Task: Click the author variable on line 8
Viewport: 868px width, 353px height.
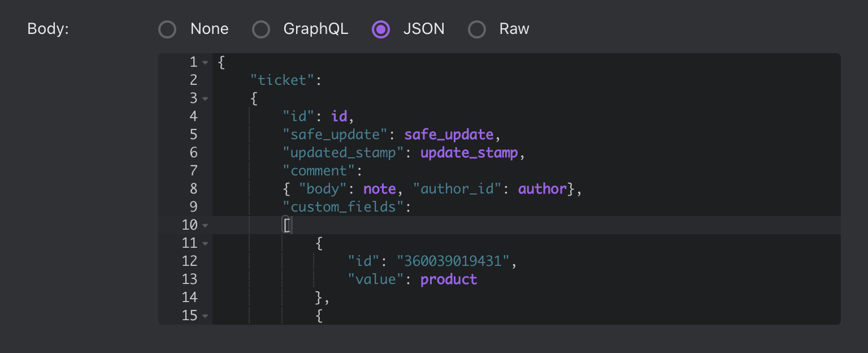Action: [542, 189]
